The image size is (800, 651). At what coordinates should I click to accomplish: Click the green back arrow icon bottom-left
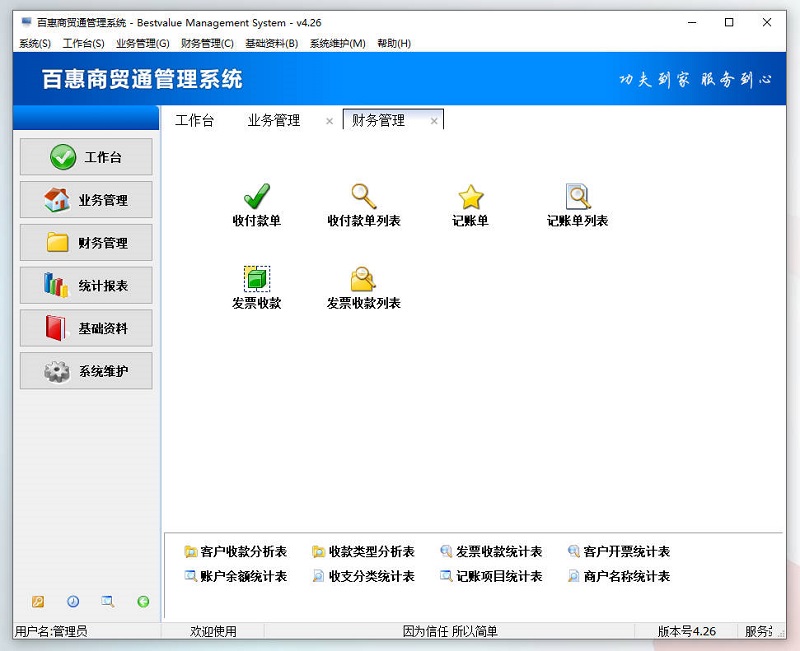(143, 602)
